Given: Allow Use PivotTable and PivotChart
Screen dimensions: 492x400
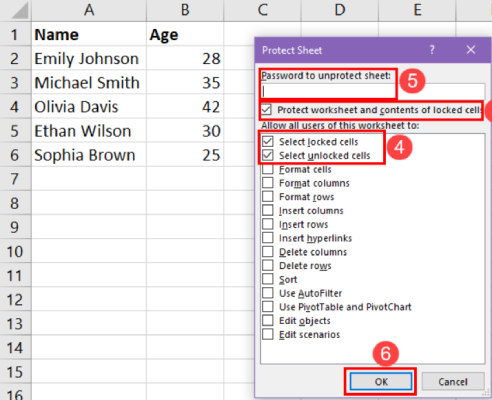Looking at the screenshot, I should (268, 307).
